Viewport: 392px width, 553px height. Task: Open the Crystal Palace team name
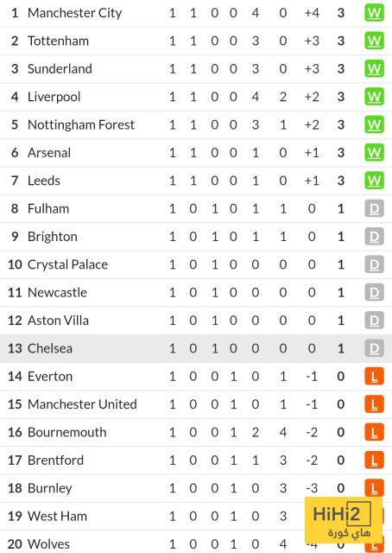point(67,265)
